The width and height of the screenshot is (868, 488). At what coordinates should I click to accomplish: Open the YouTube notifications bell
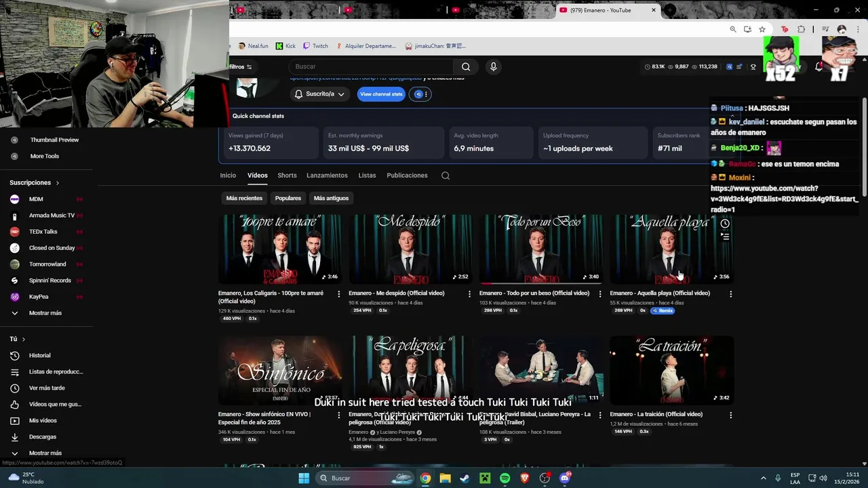pyautogui.click(x=818, y=66)
